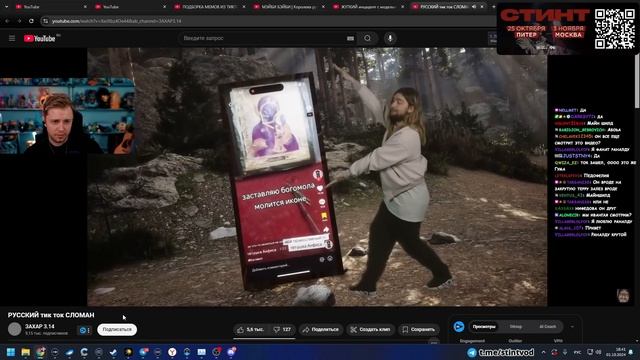
Task: Open File Explorer from the taskbar
Action: [x=26, y=352]
